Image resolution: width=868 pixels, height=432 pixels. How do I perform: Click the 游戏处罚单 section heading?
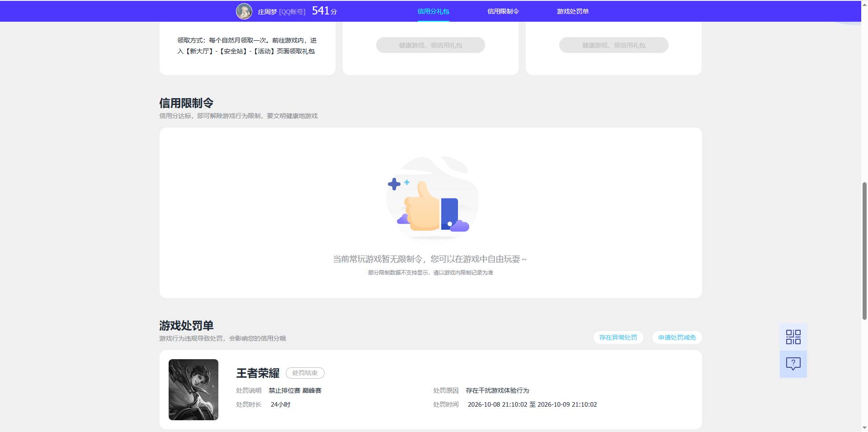[186, 326]
